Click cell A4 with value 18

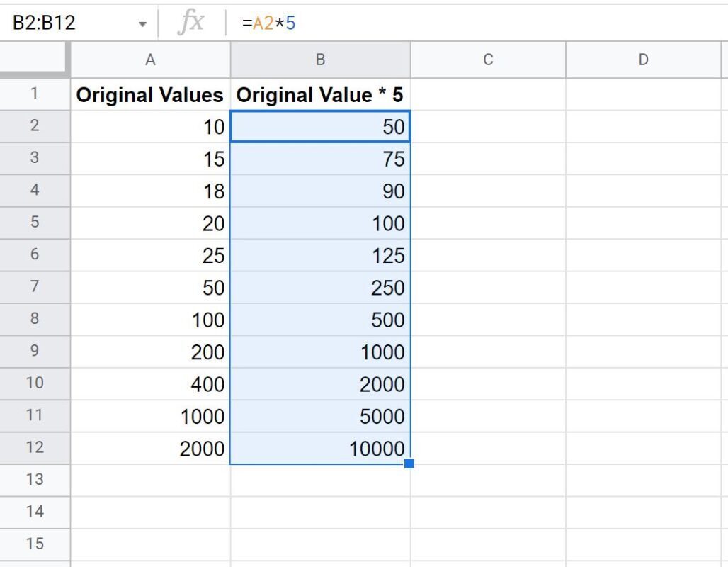[150, 191]
